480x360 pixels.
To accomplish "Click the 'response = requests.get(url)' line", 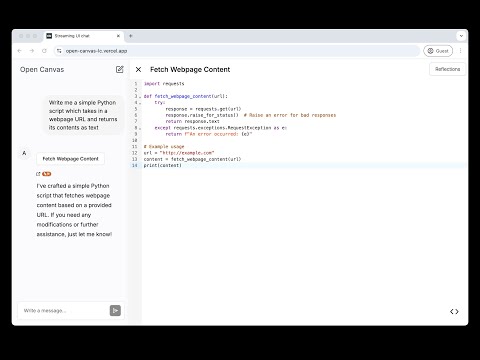I will click(203, 109).
